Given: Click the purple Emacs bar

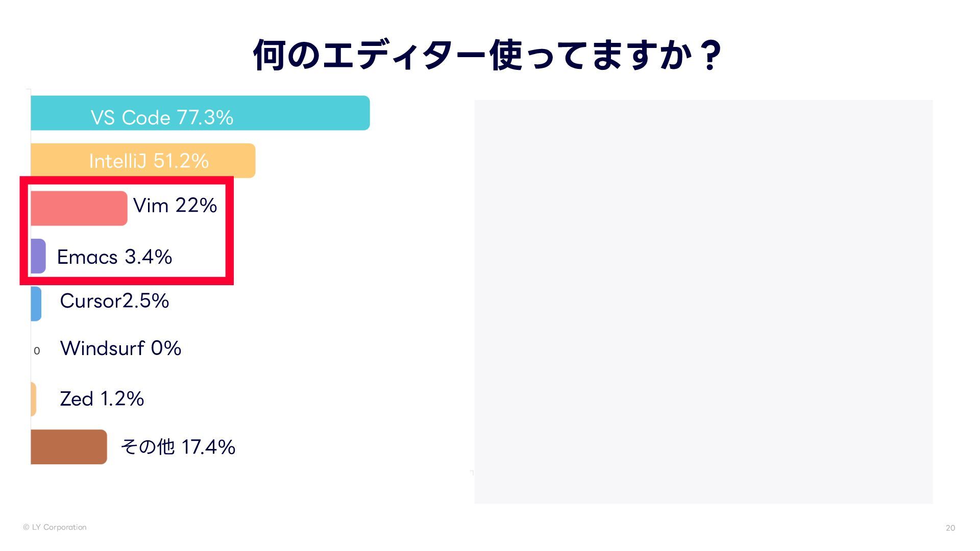Looking at the screenshot, I should [38, 256].
